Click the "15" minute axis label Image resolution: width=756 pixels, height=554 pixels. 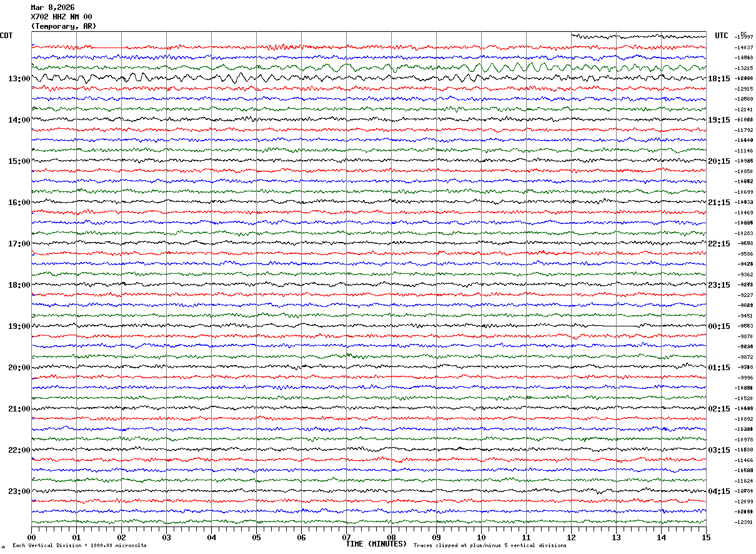coord(706,537)
